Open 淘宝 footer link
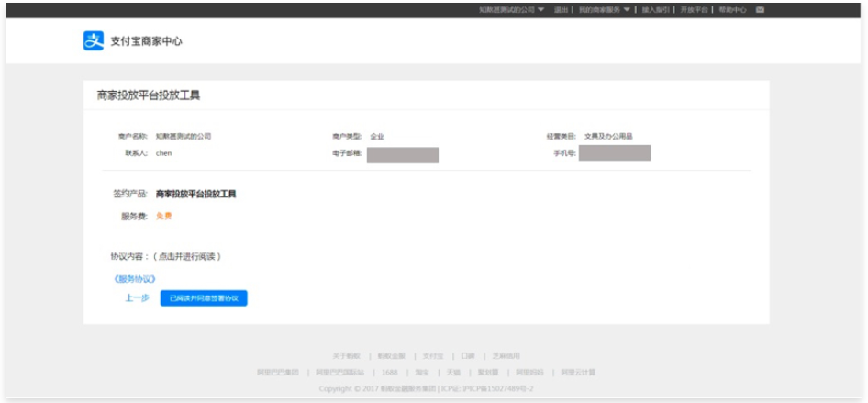The width and height of the screenshot is (868, 403). coord(422,373)
